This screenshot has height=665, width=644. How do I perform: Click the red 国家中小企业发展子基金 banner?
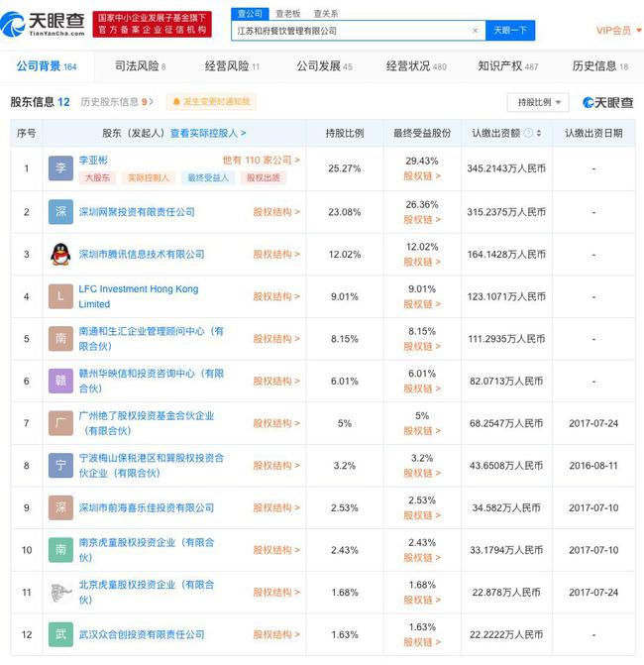153,24
